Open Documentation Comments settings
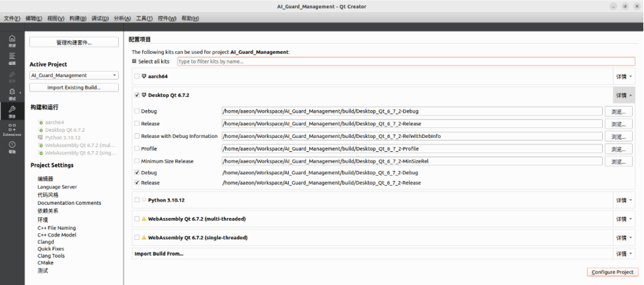The height and width of the screenshot is (285, 644). 69,203
